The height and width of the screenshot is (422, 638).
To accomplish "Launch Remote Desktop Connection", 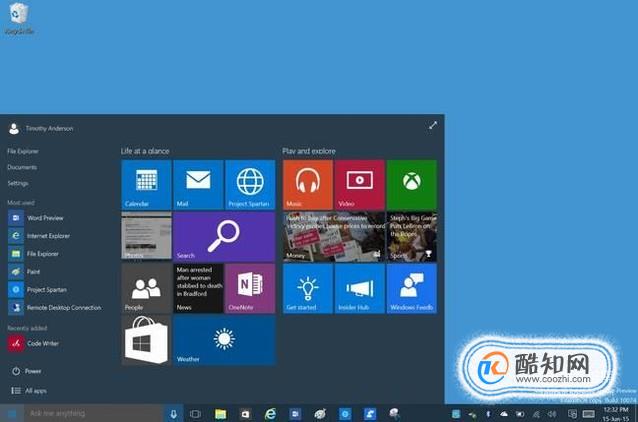I will [55, 308].
